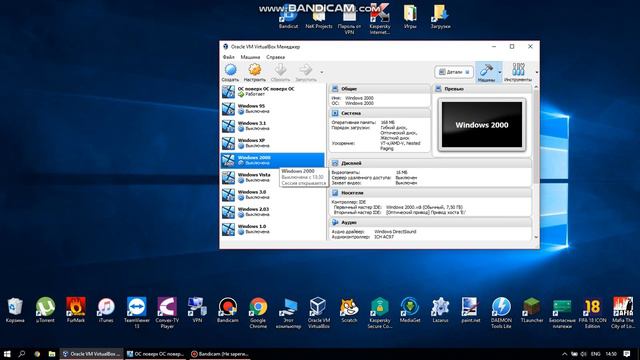This screenshot has width=640, height=360.
Task: Click the Детали (Details) button
Action: 454,72
